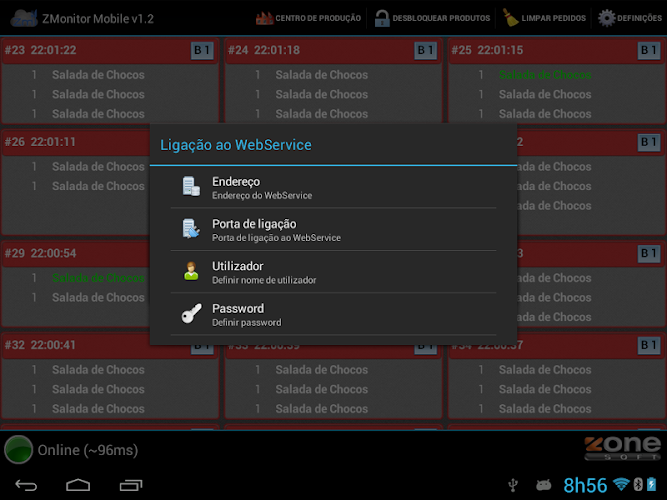Click Limpar Pedidos label
Image resolution: width=667 pixels, height=500 pixels.
553,18
